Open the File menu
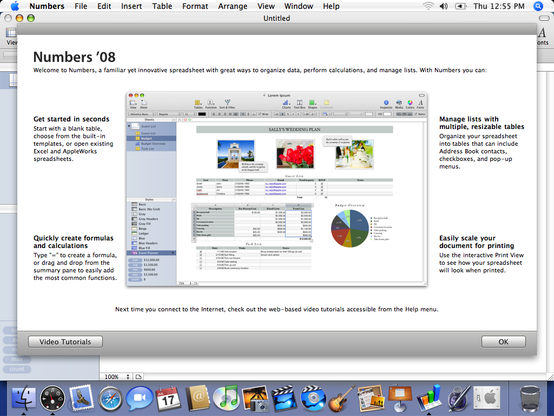Image resolution: width=554 pixels, height=416 pixels. (81, 6)
